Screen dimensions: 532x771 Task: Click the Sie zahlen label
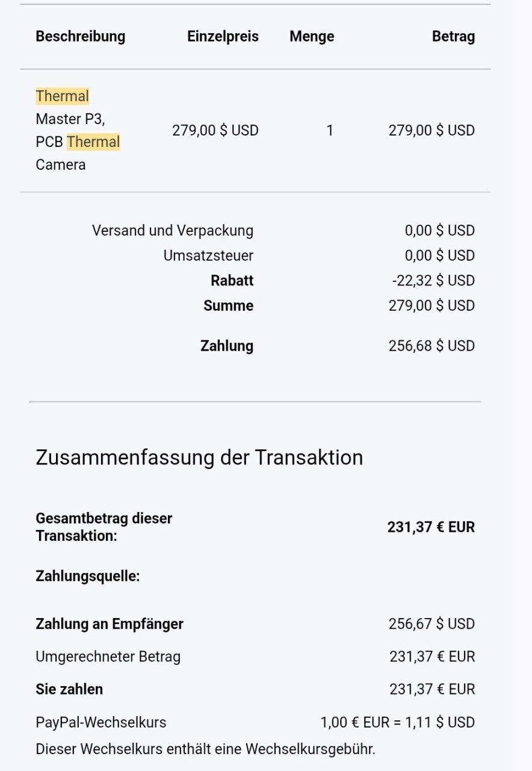click(69, 689)
